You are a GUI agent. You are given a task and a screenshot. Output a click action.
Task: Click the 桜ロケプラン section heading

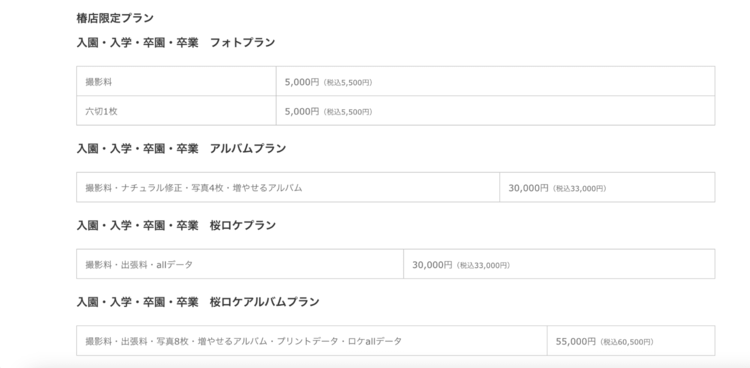176,225
